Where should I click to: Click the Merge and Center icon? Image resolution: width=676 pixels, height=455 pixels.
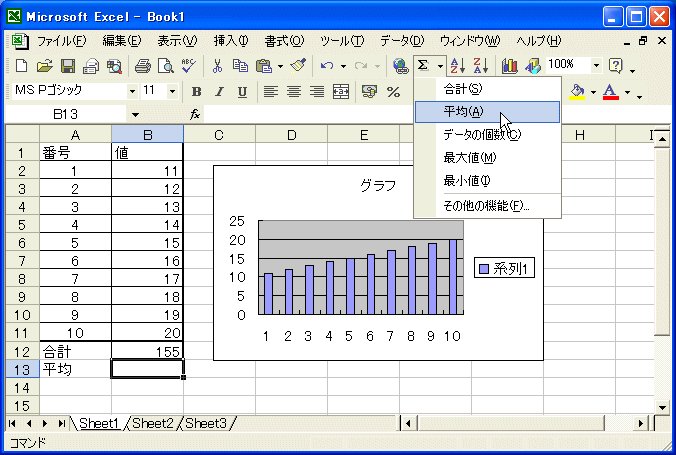(341, 91)
